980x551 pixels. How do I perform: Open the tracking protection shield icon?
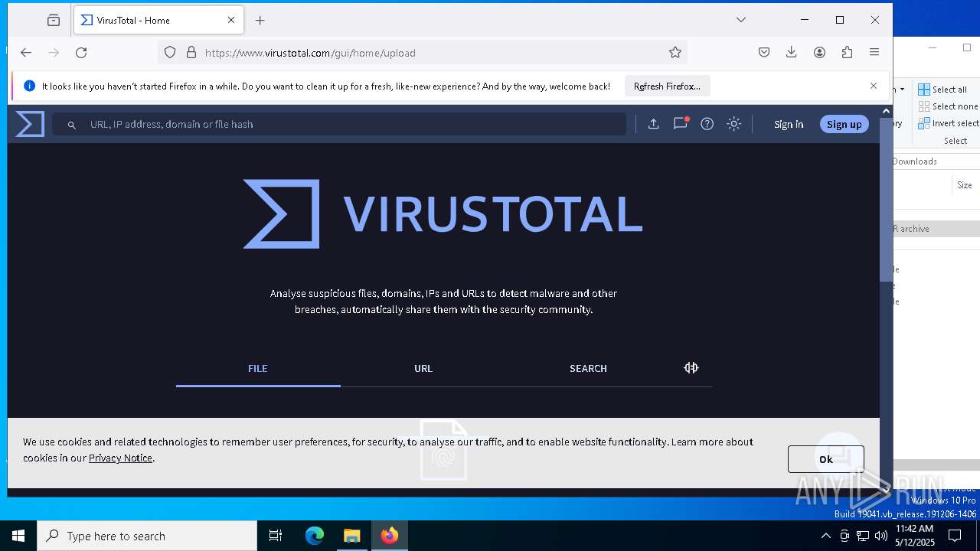click(170, 53)
